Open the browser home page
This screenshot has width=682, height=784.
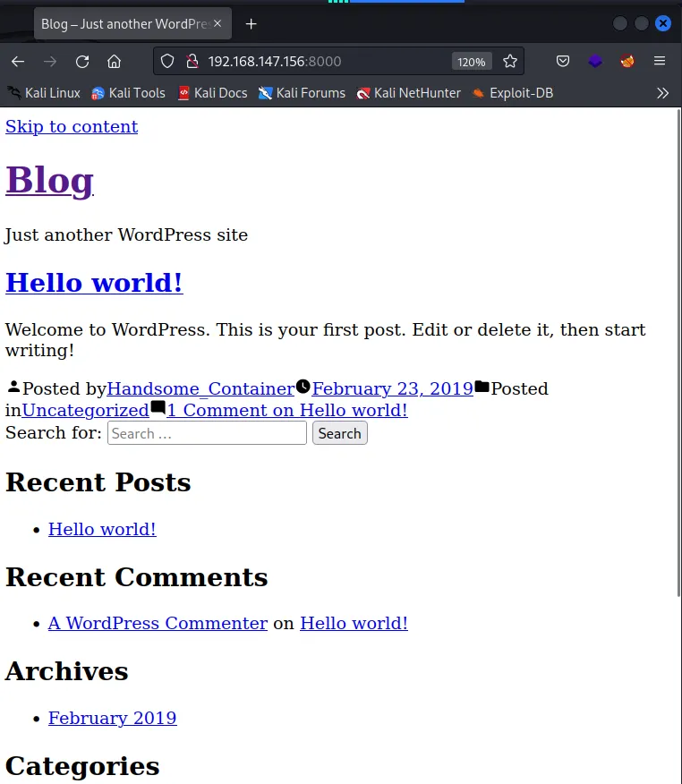[x=114, y=62]
